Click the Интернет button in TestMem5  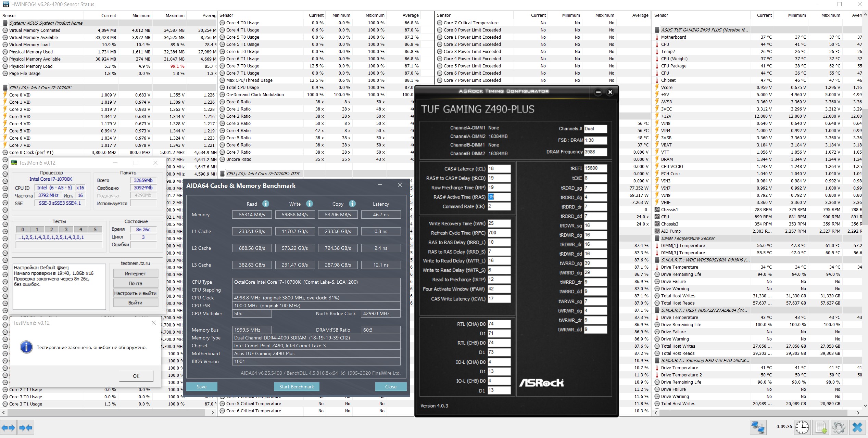pyautogui.click(x=136, y=273)
